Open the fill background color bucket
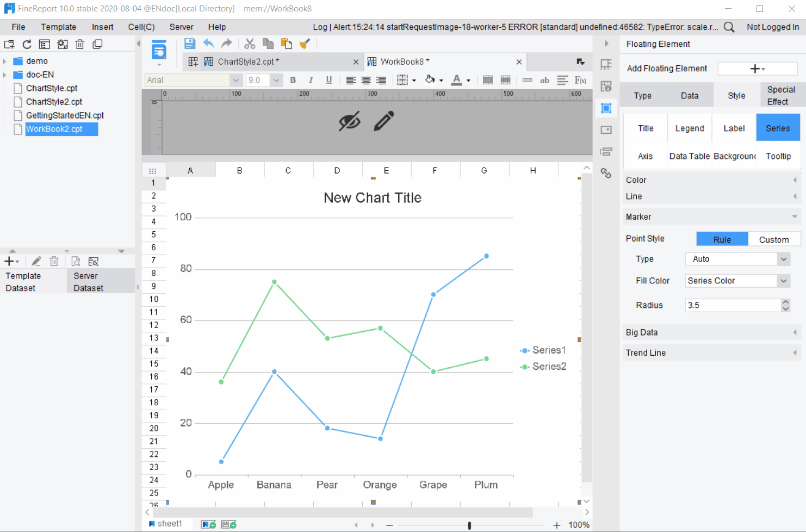806x532 pixels. (430, 80)
